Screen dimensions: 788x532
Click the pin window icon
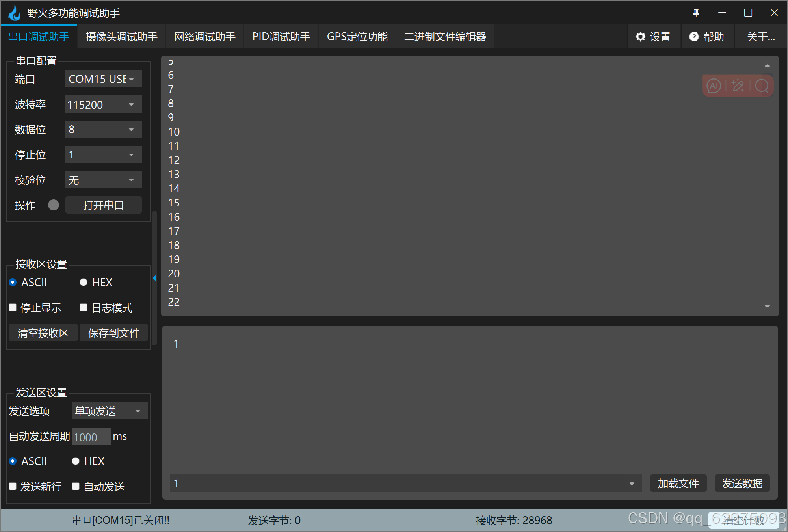click(696, 13)
